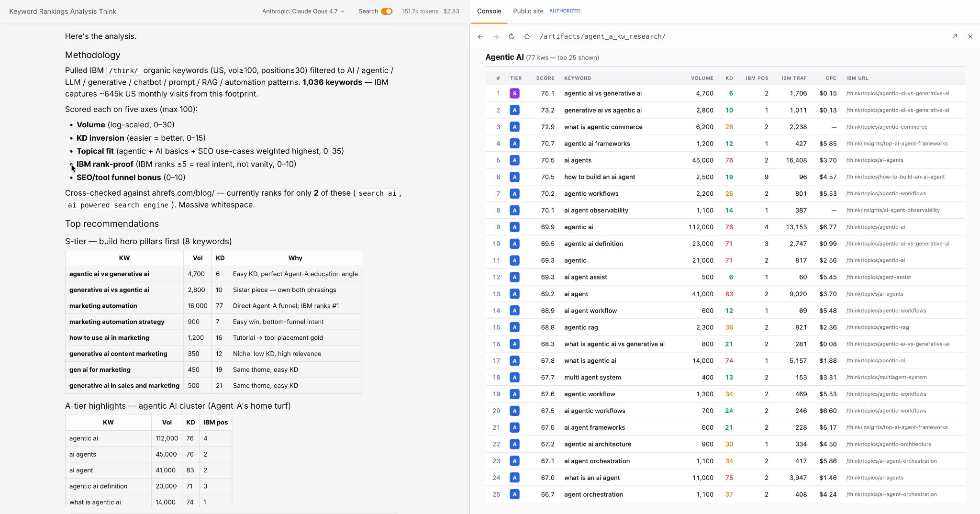980x514 pixels.
Task: Click the $6.77 CPC value
Action: tap(827, 227)
